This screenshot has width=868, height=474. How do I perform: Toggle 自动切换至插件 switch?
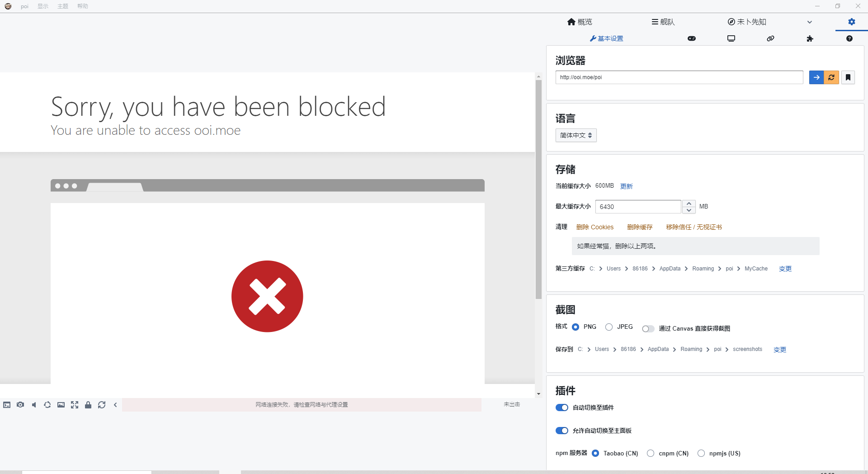[562, 408]
